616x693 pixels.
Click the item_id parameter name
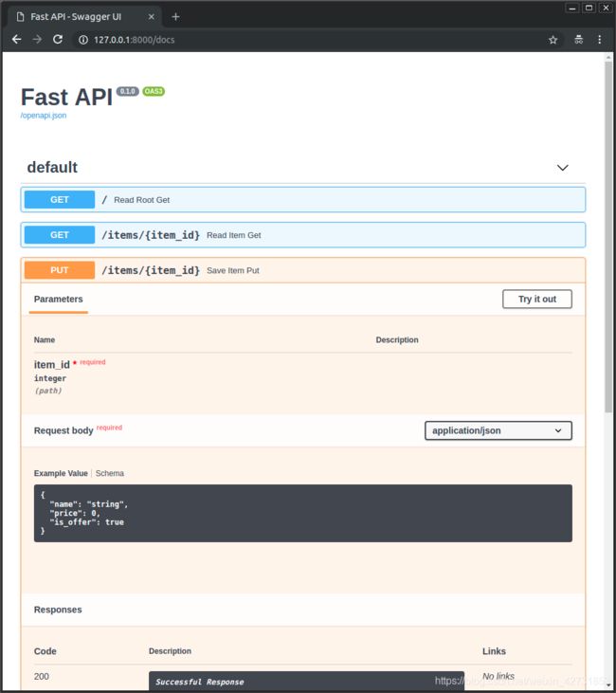pos(52,365)
